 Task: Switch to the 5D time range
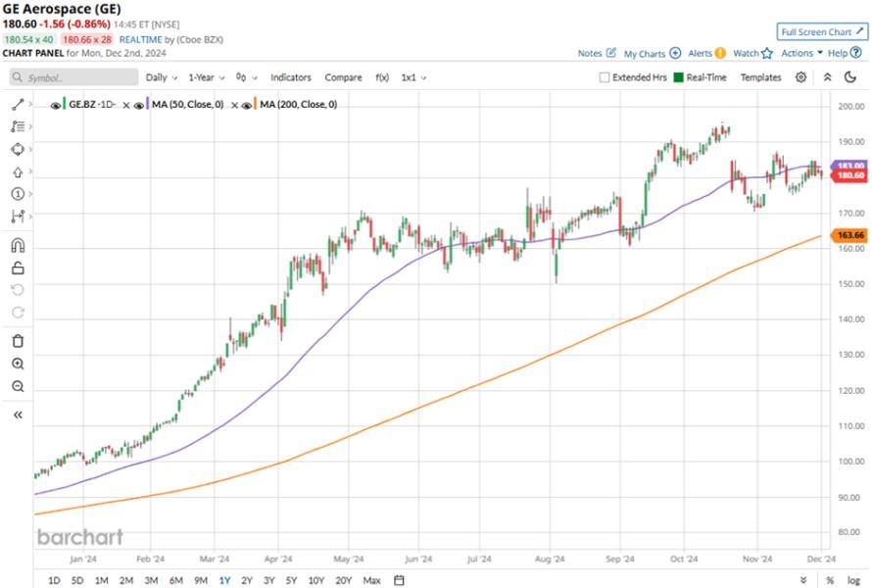77,580
